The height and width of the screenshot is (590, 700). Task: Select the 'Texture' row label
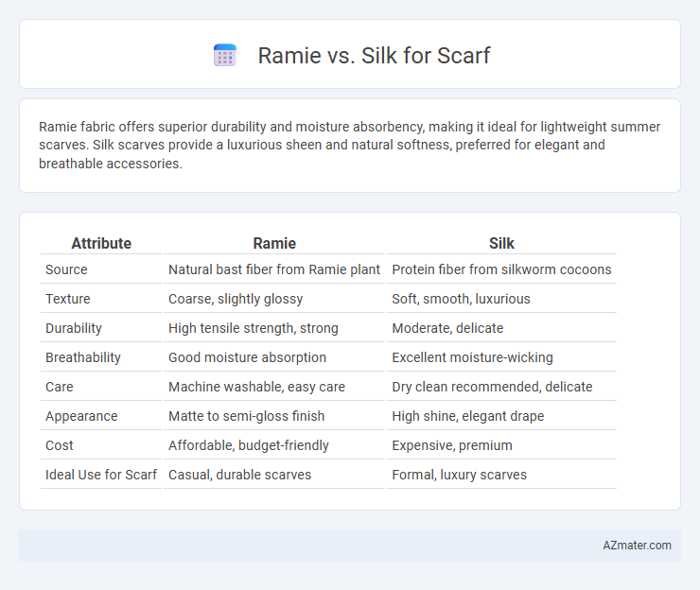point(68,299)
